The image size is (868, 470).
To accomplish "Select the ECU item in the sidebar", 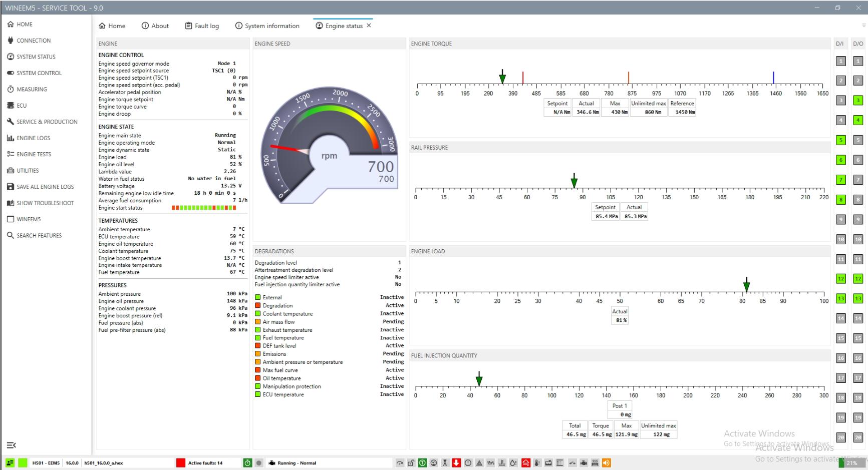I will click(x=21, y=105).
